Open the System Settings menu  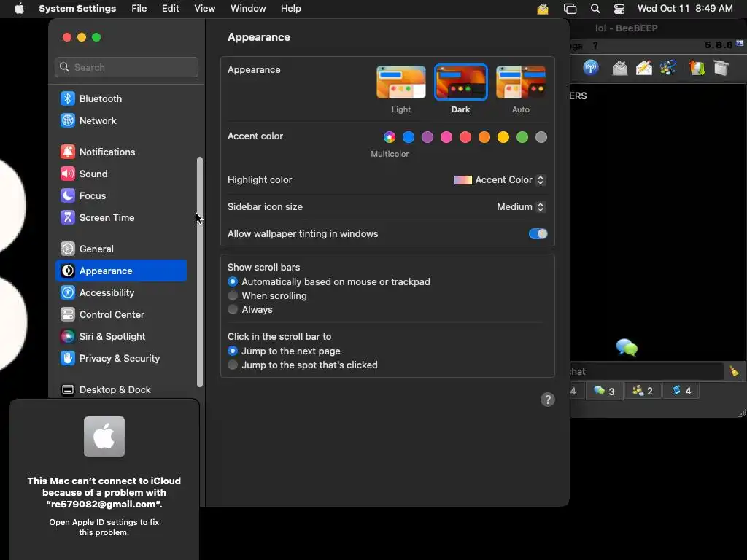77,9
